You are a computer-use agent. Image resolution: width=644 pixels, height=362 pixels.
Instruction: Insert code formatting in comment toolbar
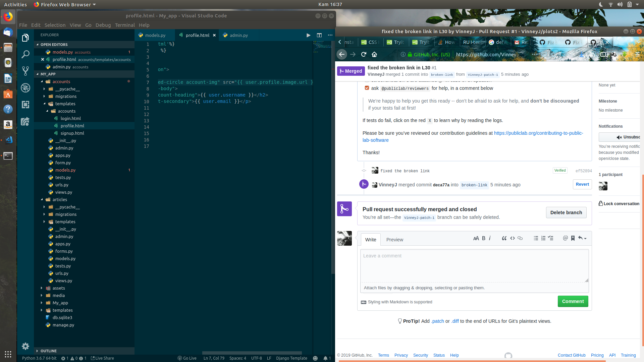point(512,238)
